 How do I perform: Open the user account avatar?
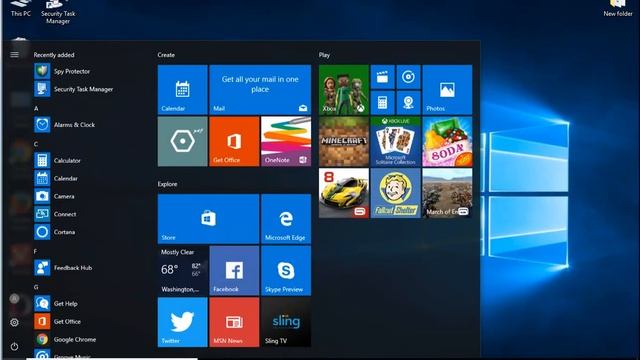[14, 298]
